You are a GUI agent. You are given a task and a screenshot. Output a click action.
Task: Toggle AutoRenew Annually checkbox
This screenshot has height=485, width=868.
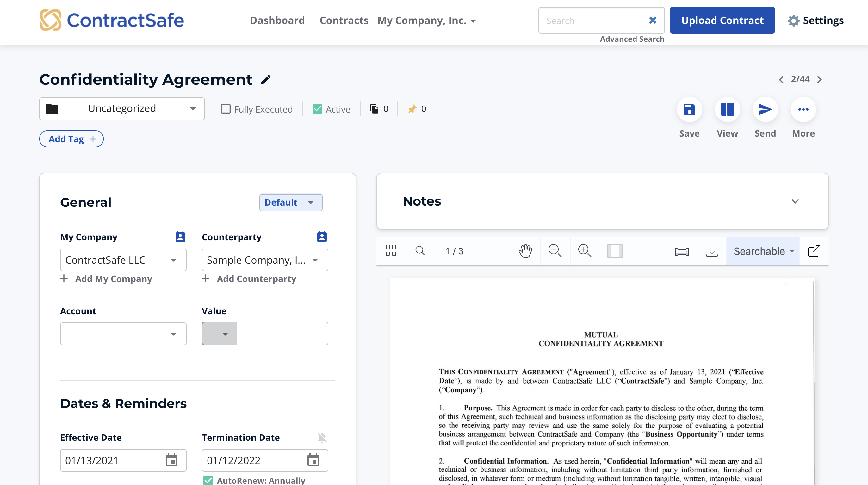tap(208, 480)
